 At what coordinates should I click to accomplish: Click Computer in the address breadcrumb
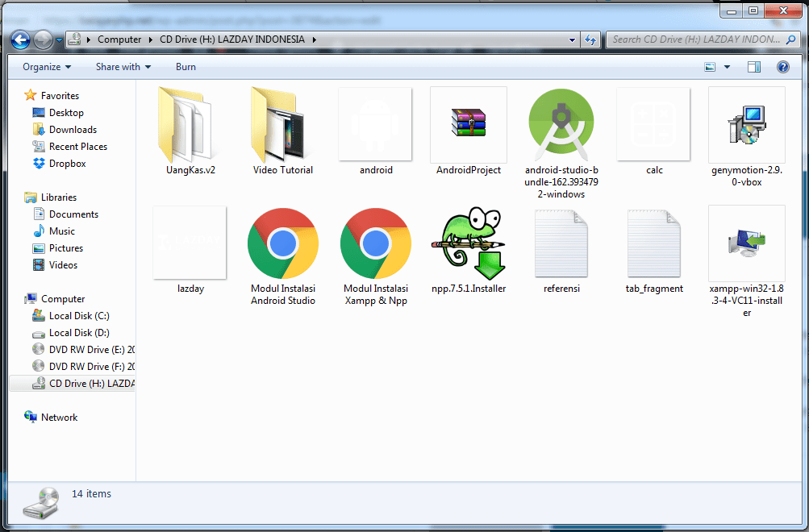[x=119, y=39]
